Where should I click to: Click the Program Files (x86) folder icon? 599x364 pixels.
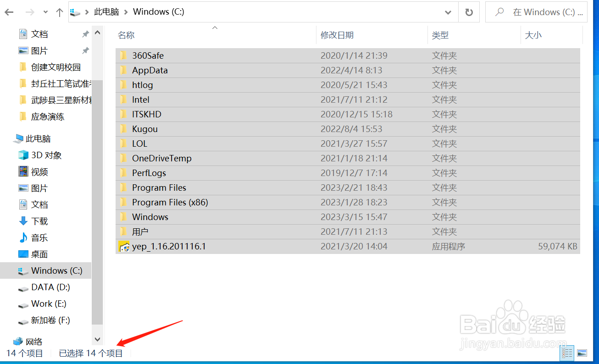(x=123, y=202)
